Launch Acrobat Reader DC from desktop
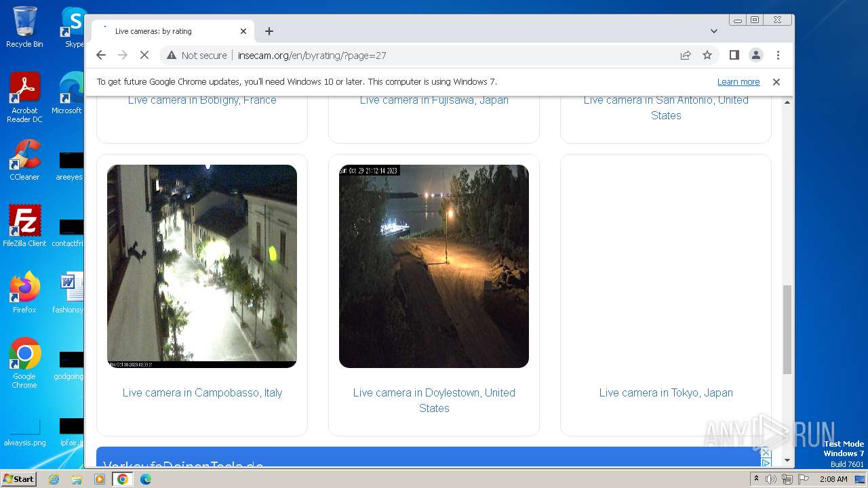Viewport: 868px width, 488px height. [24, 98]
